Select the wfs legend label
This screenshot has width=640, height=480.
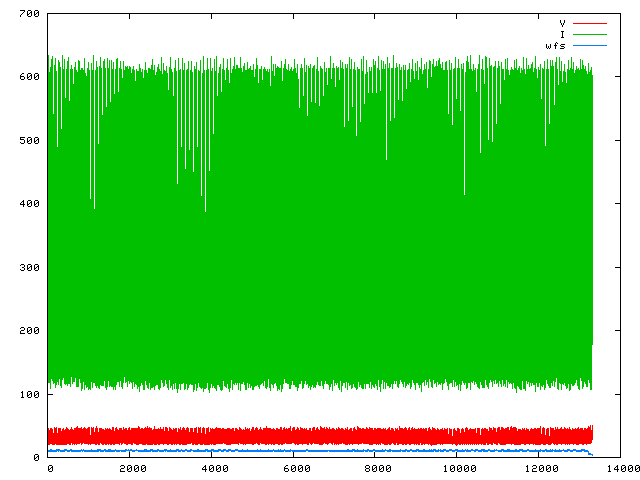(555, 46)
